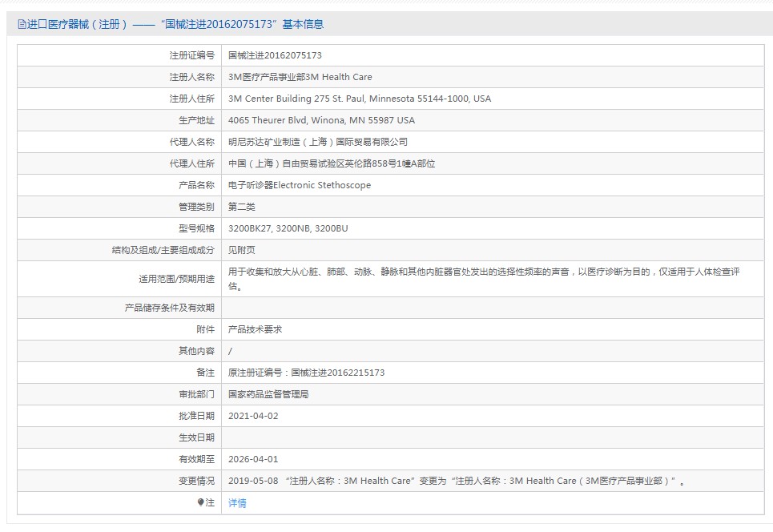773x532 pixels.
Task: Click model specs 3200BK27, 3200NB, 3200BU
Action: coord(288,228)
